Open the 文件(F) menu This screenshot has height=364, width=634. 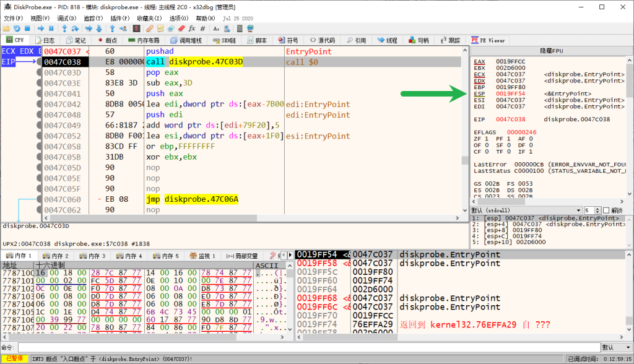pos(14,18)
